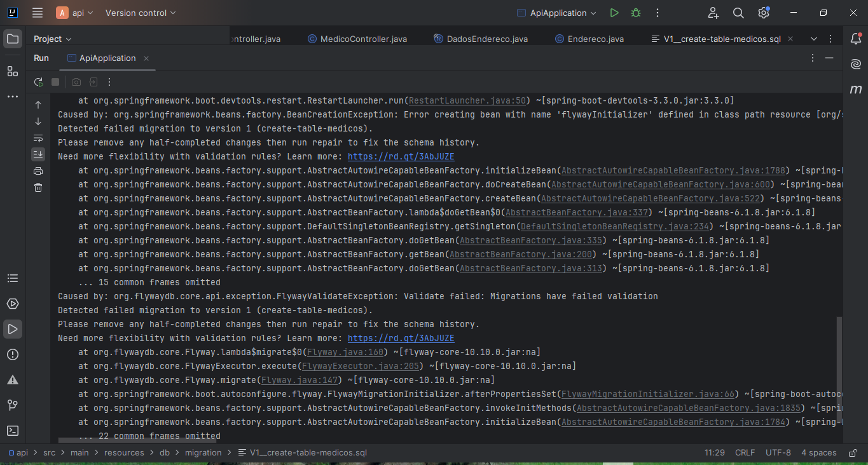Open the AI Assistant spiral icon
The width and height of the screenshot is (868, 465).
pyautogui.click(x=856, y=64)
